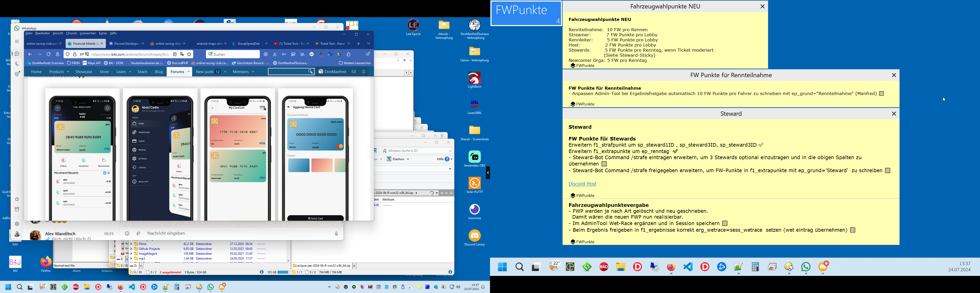Bookmark page with star icon
The height and width of the screenshot is (293, 980).
point(189,54)
